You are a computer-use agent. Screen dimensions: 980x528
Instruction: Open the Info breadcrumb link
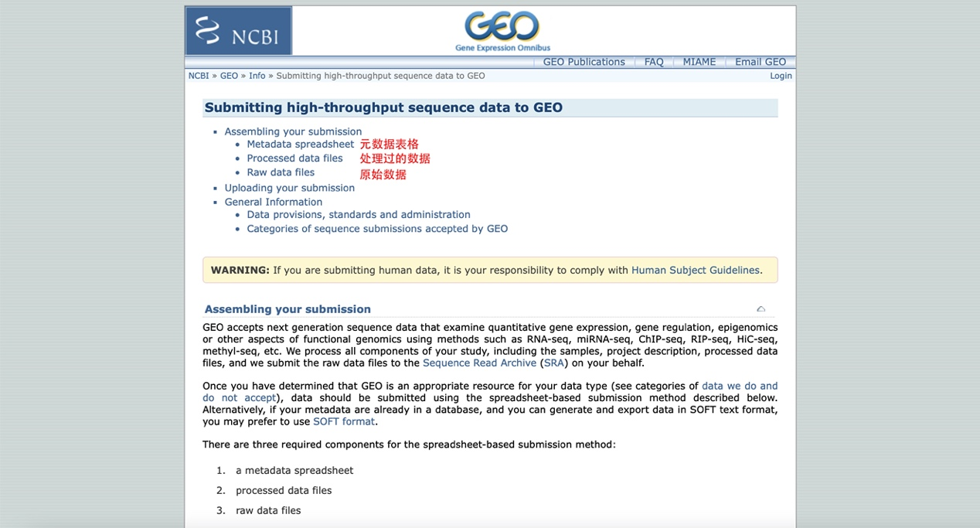tap(257, 75)
